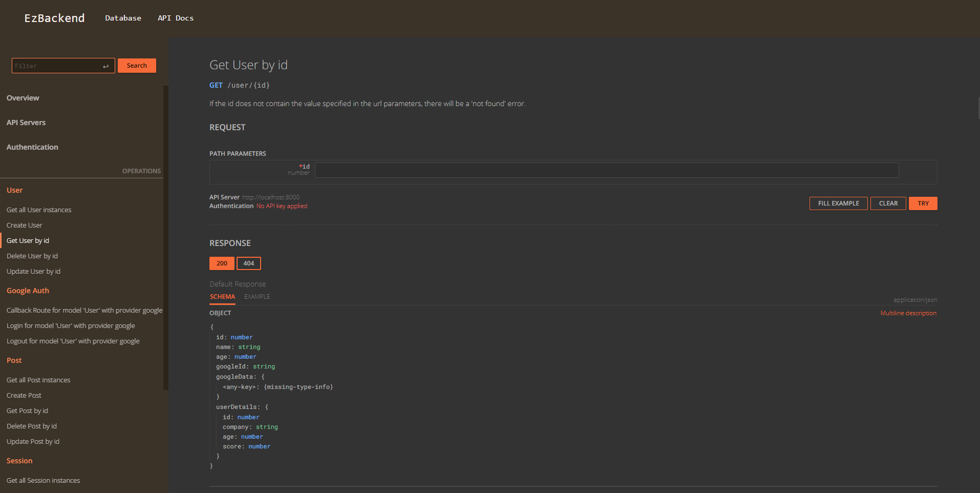Click the CLEAR button

click(x=888, y=203)
